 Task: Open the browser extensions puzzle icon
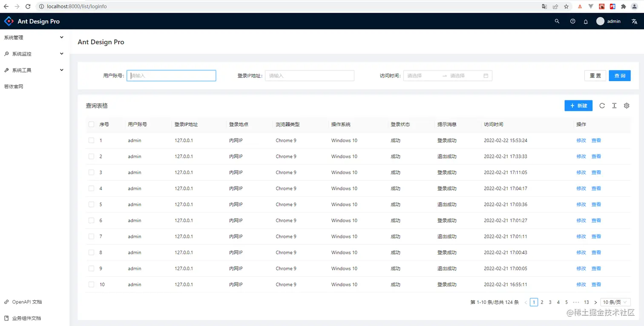(624, 6)
